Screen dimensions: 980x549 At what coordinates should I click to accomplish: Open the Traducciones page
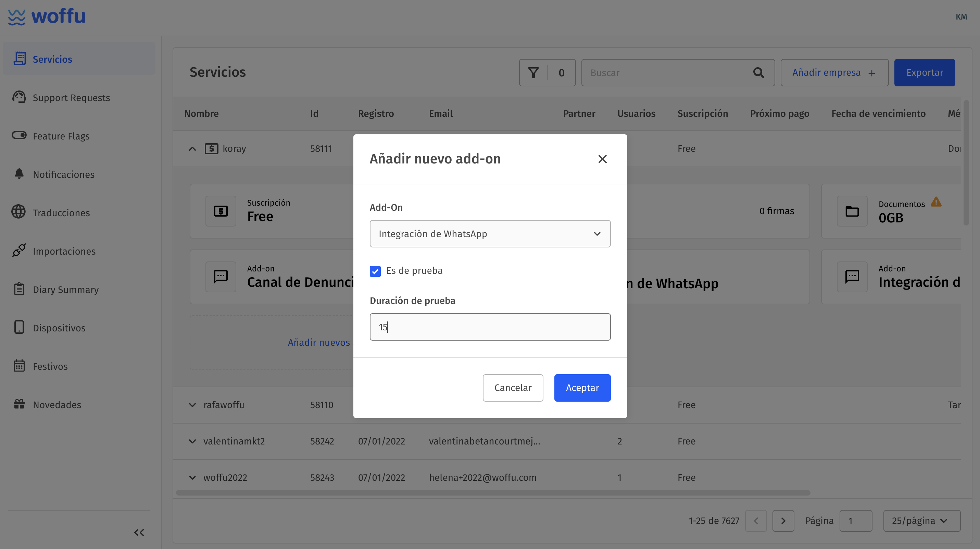[61, 212]
